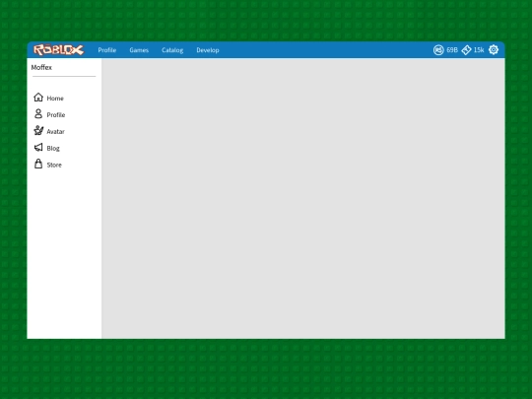Click the ROBLOX logo in the header
Screen dimensions: 532x399
pyautogui.click(x=59, y=50)
